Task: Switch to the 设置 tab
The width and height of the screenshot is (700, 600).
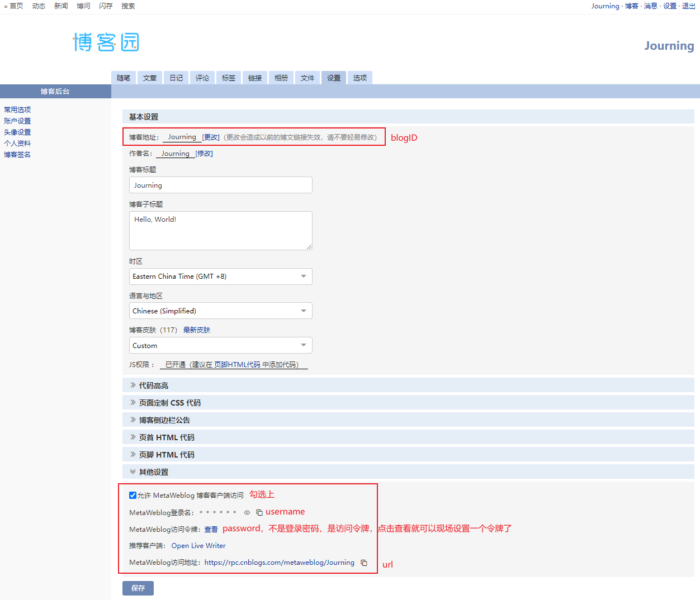Action: (x=334, y=78)
